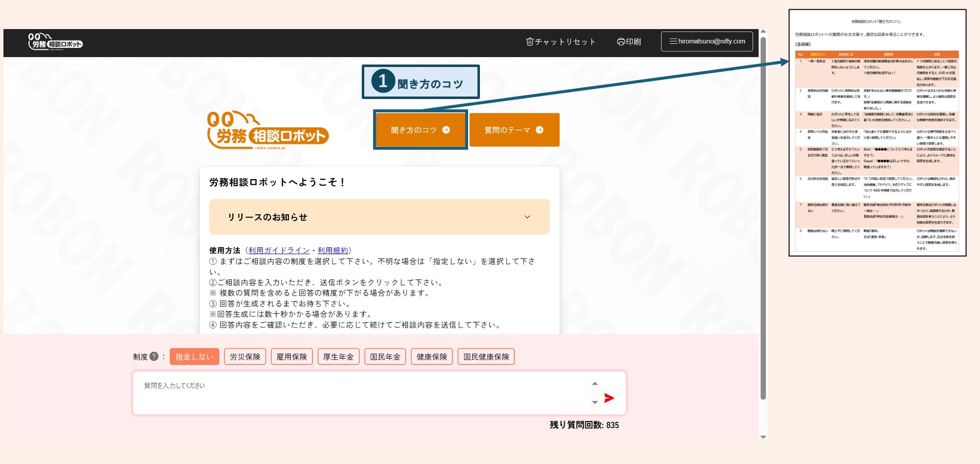The height and width of the screenshot is (464, 980).
Task: Select the 労災保険 option
Action: (x=245, y=357)
